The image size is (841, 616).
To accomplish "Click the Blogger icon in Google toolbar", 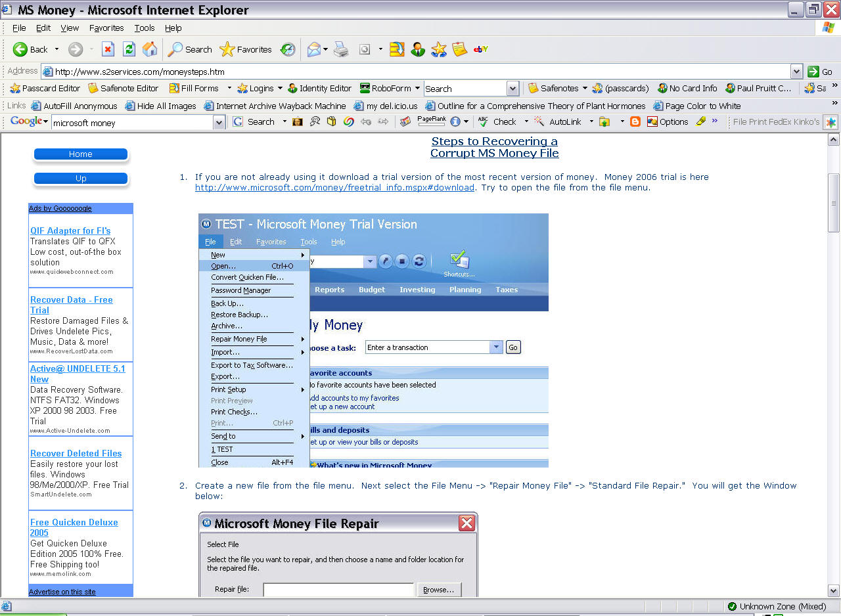I will [635, 121].
